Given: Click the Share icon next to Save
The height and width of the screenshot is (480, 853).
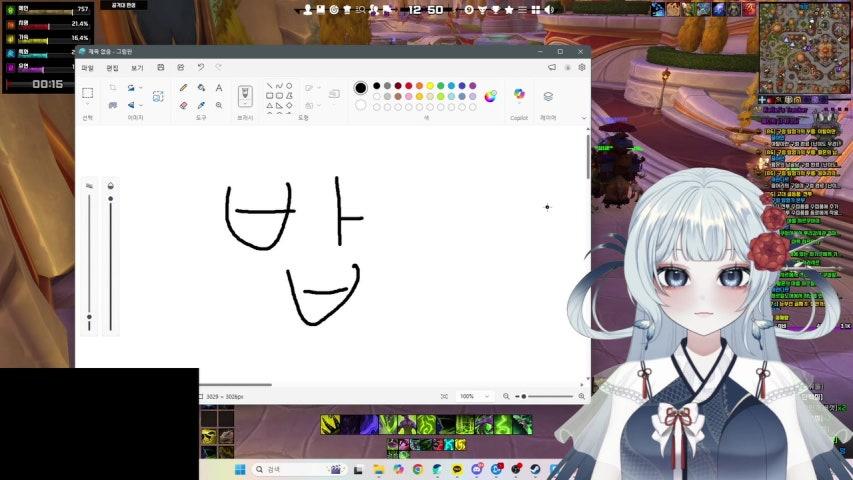Looking at the screenshot, I should (x=181, y=67).
